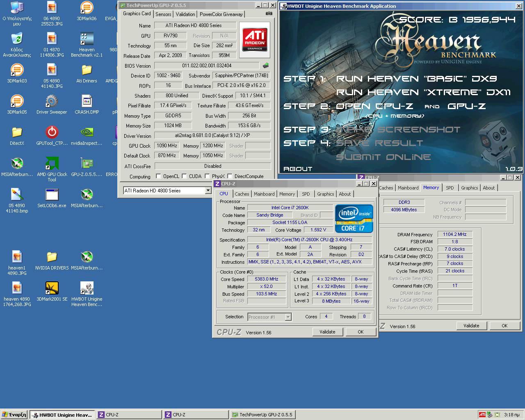This screenshot has width=525, height=420.
Task: Click TAKE SCREENSHOT in Heaven app
Action: 398,130
